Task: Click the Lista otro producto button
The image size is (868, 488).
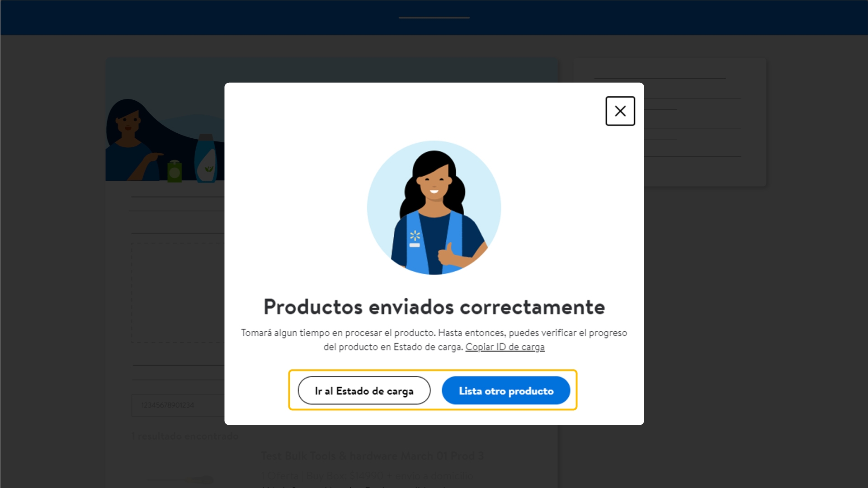Action: (x=506, y=390)
